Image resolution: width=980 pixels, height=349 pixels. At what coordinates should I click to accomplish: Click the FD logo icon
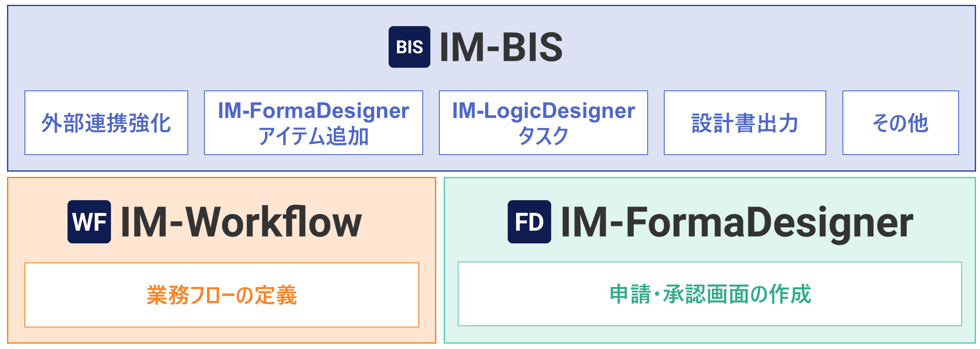529,221
